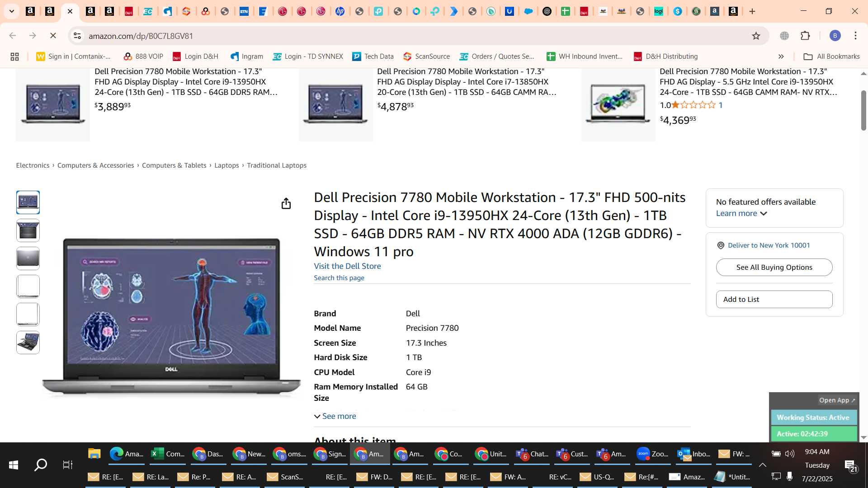The width and height of the screenshot is (868, 488).
Task: Stop page loading with the X button
Action: (52, 36)
